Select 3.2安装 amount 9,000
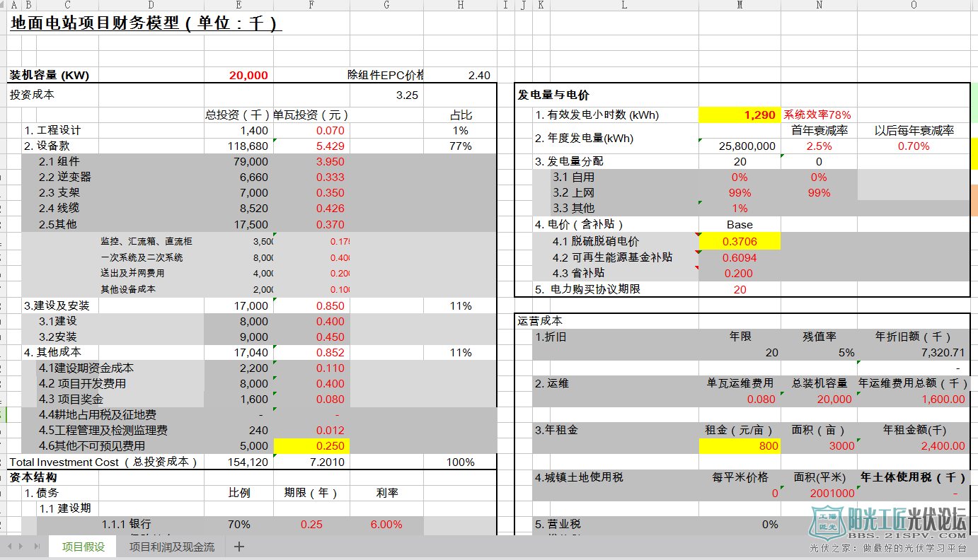 click(x=254, y=337)
